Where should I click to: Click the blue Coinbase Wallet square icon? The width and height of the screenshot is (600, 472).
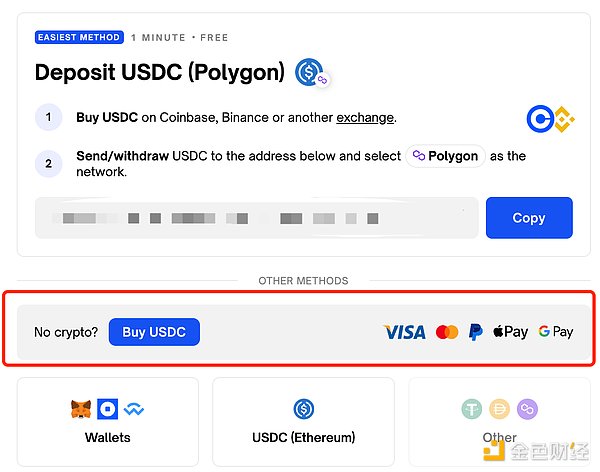(108, 409)
